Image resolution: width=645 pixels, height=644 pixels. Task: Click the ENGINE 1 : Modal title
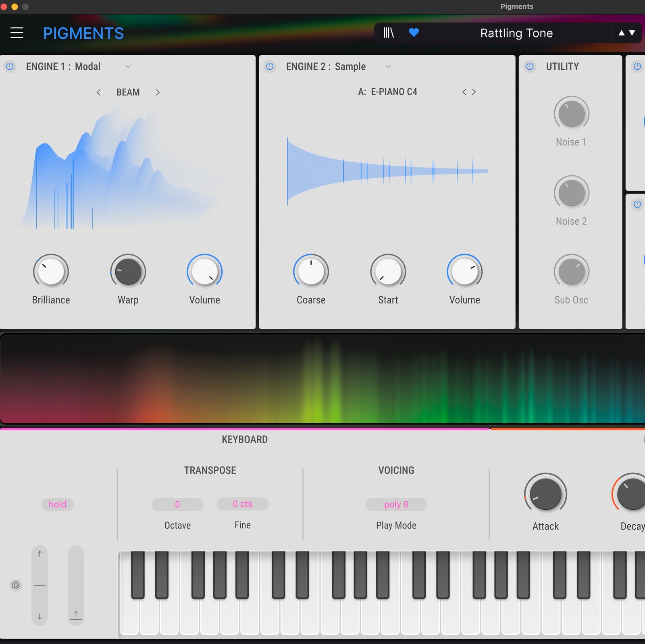tap(63, 66)
